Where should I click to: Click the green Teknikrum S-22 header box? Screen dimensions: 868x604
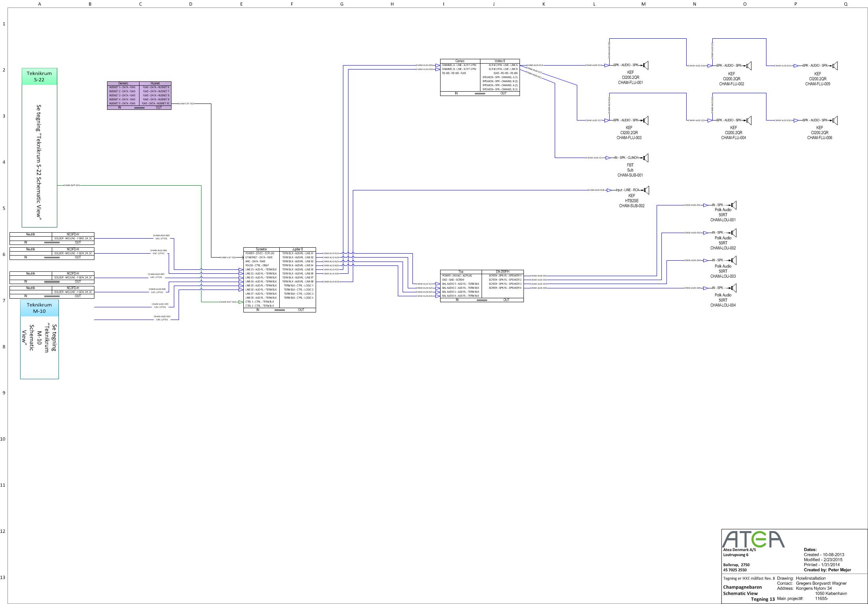click(x=40, y=77)
